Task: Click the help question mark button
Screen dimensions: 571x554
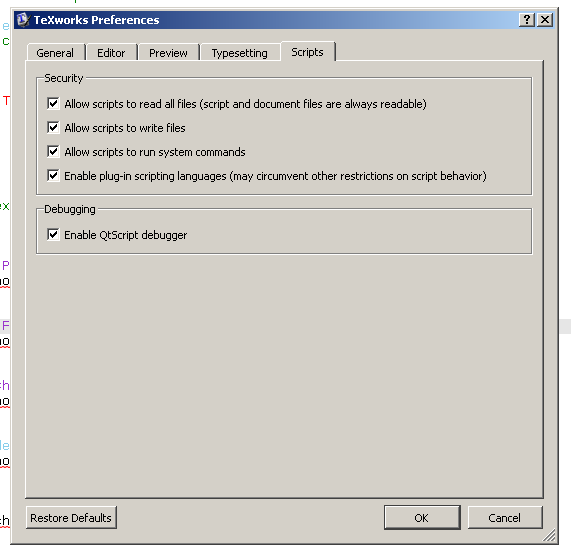Action: pos(527,20)
